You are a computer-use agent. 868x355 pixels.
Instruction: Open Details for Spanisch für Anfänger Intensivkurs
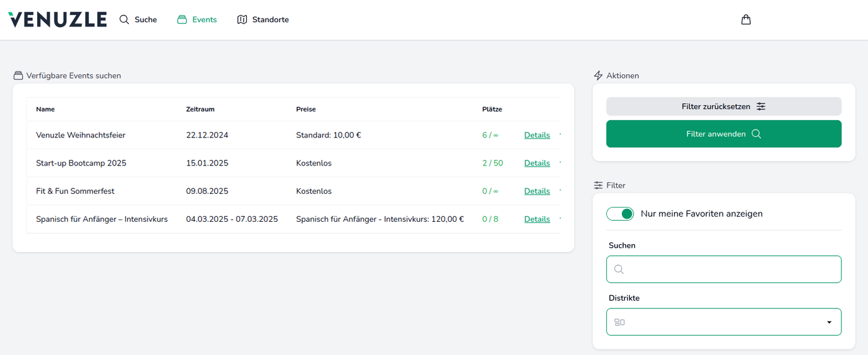(537, 219)
